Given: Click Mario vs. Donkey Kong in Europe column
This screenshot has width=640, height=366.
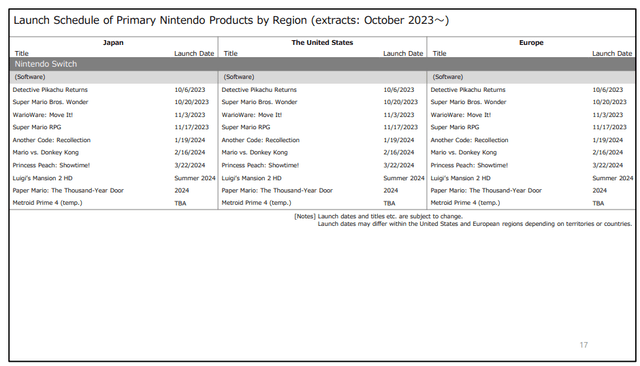Looking at the screenshot, I should (463, 152).
